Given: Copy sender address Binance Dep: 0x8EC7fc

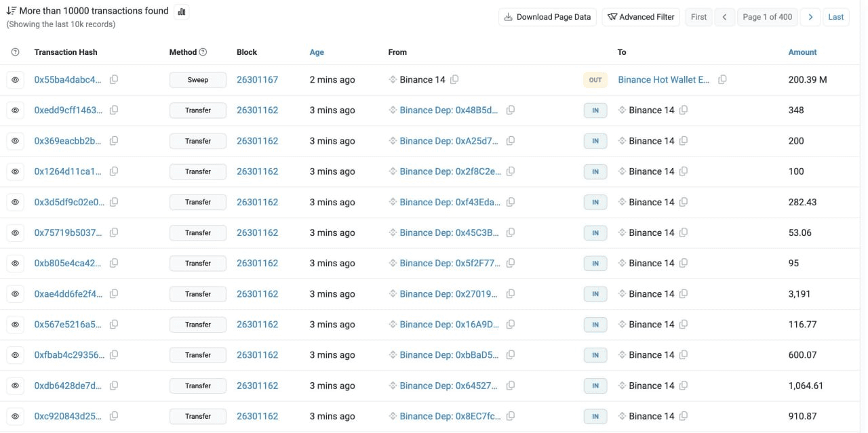Looking at the screenshot, I should point(511,416).
